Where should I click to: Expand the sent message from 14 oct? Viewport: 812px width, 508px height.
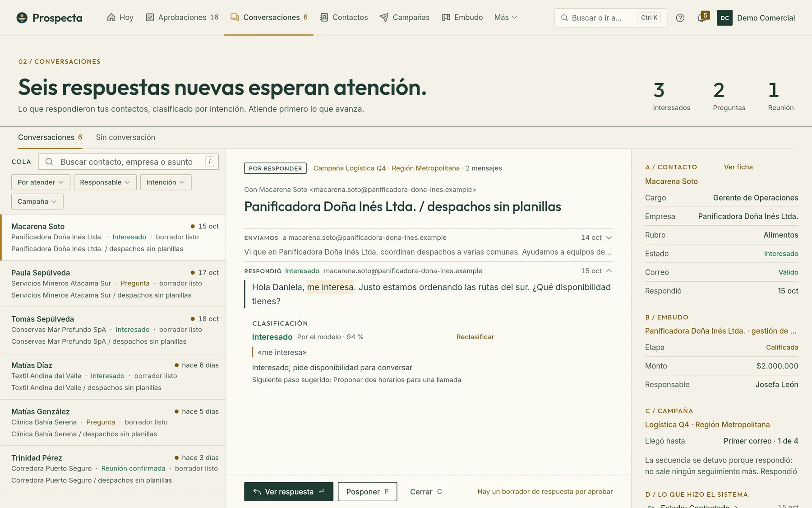point(609,238)
